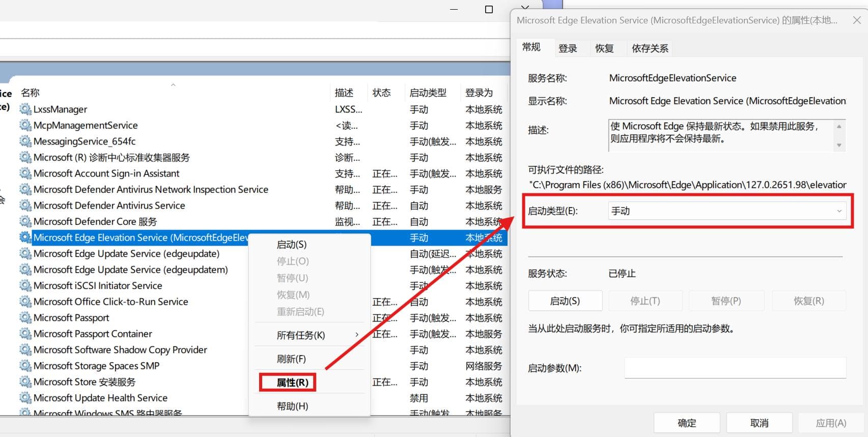Screen dimensions: 868x437
Task: Open the 启动类型 startup type dropdown
Action: (x=727, y=211)
